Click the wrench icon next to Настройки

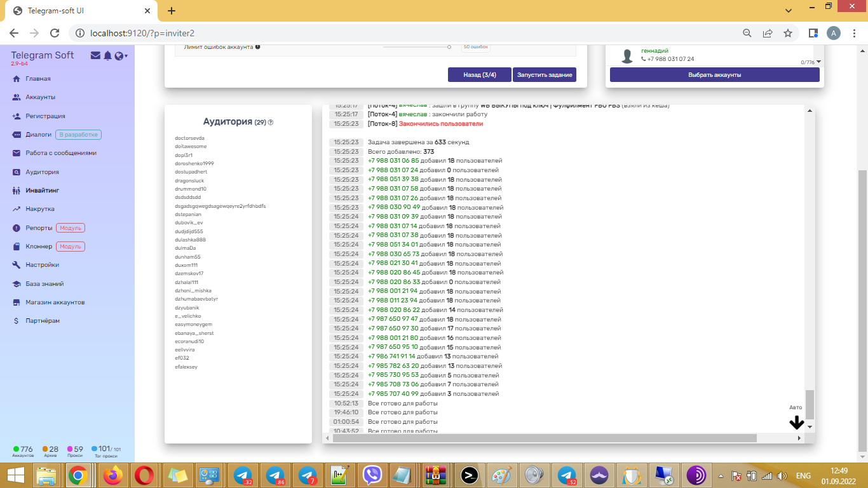coord(17,265)
